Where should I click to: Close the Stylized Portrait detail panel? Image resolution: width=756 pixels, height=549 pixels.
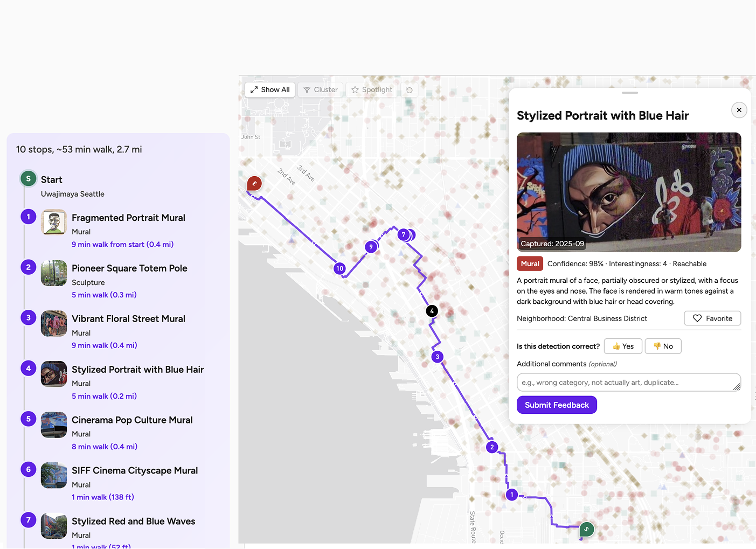[x=739, y=110]
